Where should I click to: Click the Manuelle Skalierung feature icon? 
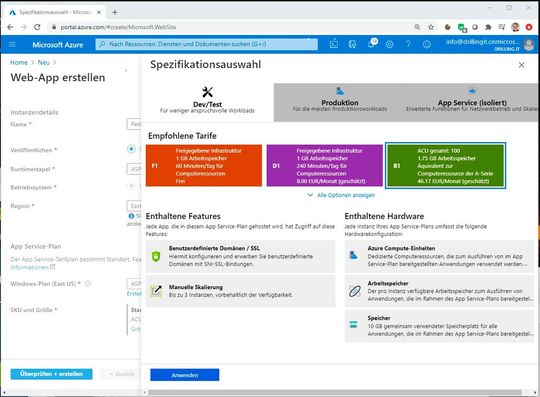point(156,291)
